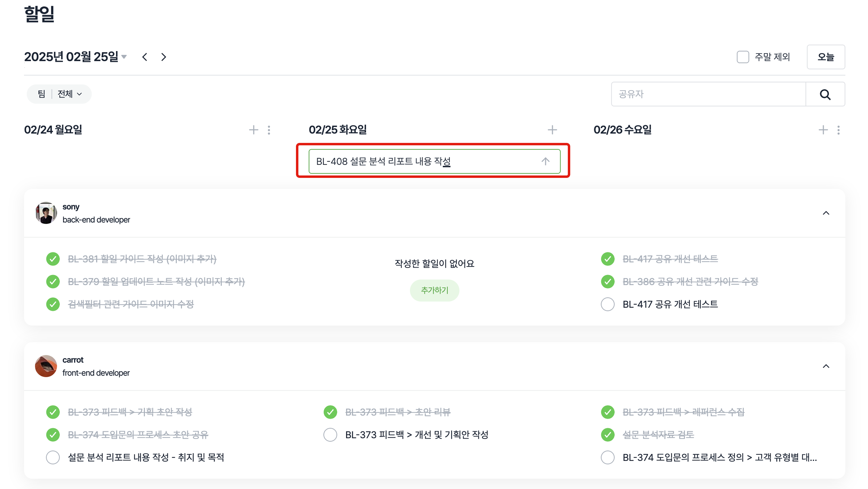Go to the previous date with left arrow
Screen dimensions: 868x489
pyautogui.click(x=145, y=57)
